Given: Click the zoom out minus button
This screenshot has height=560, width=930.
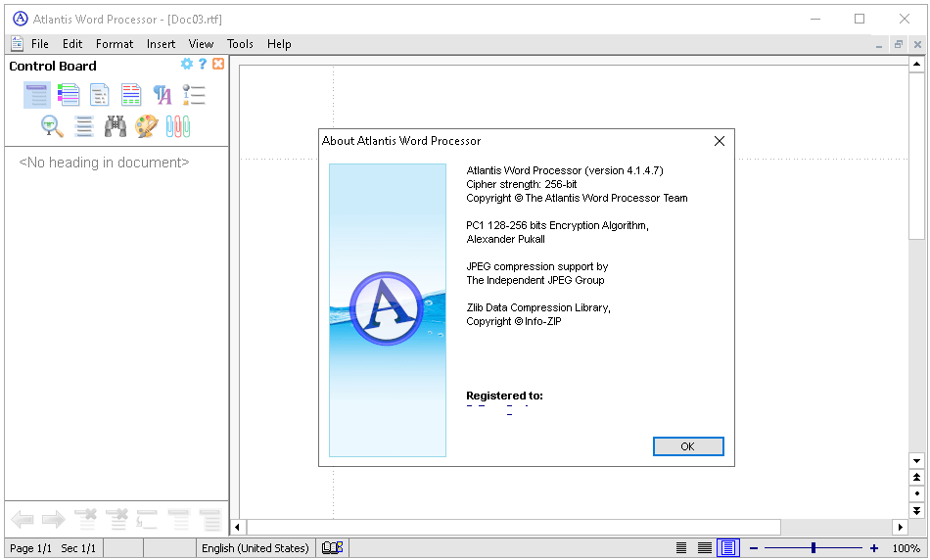Looking at the screenshot, I should click(754, 548).
